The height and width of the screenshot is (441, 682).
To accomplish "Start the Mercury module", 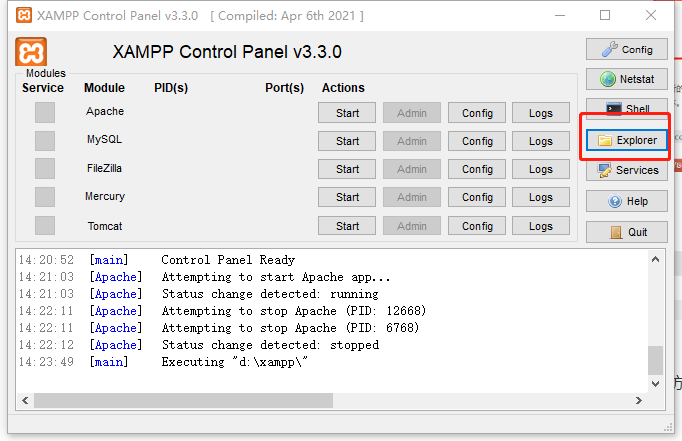I will [347, 197].
